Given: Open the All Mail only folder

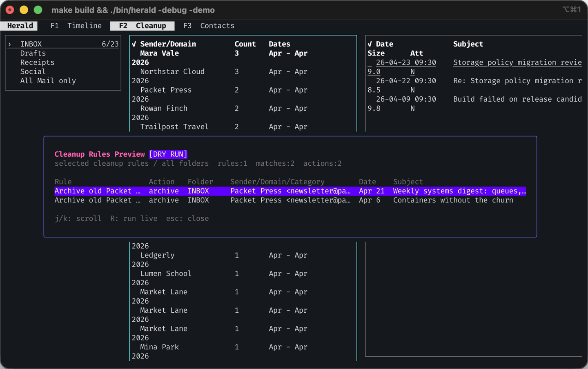Looking at the screenshot, I should (x=48, y=81).
